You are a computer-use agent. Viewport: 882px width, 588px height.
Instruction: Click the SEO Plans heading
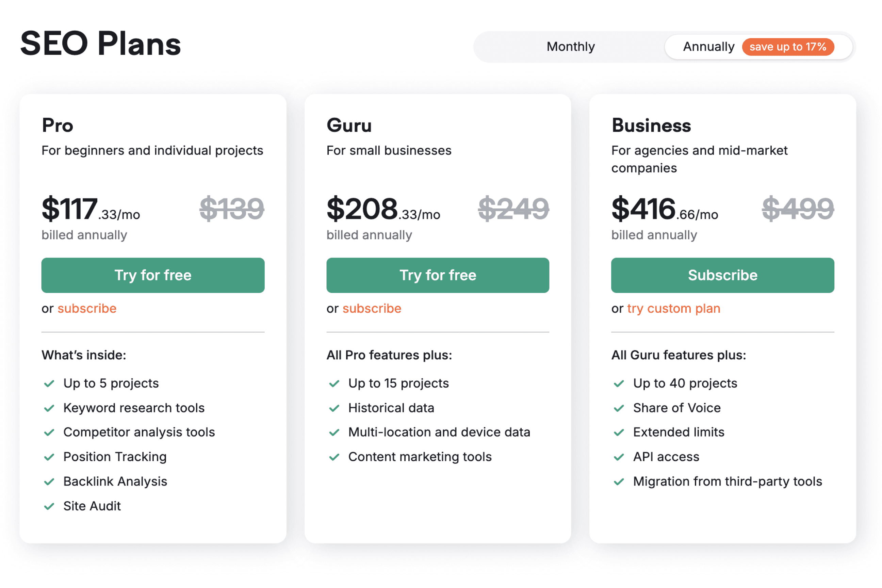coord(100,44)
